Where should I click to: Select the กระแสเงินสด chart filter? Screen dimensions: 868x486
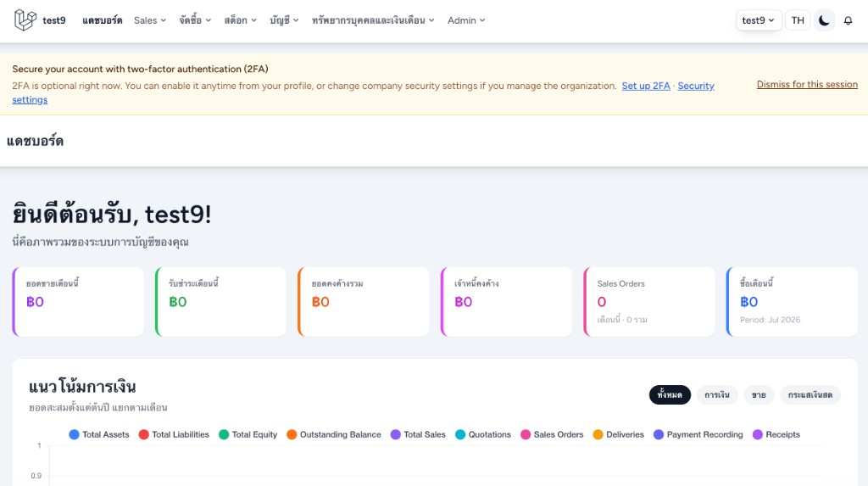point(810,394)
